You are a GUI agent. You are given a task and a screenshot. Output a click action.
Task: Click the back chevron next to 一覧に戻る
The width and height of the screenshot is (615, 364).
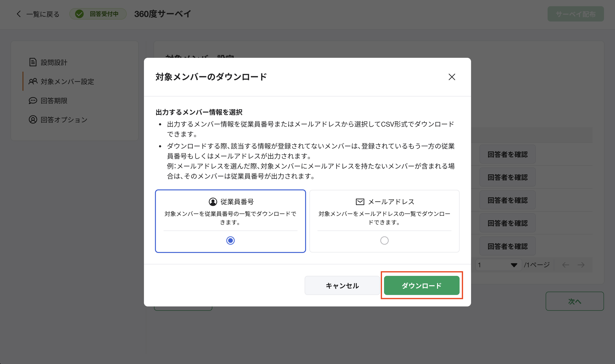tap(19, 14)
